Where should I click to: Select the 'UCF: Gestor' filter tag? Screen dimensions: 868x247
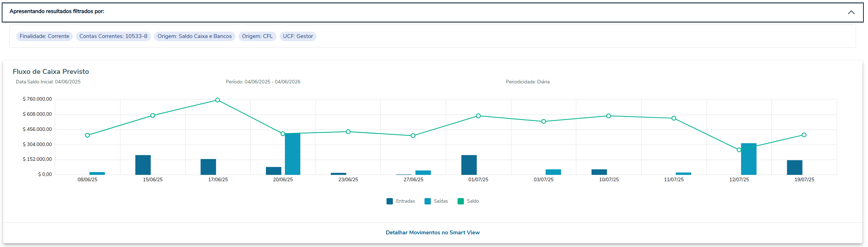298,36
